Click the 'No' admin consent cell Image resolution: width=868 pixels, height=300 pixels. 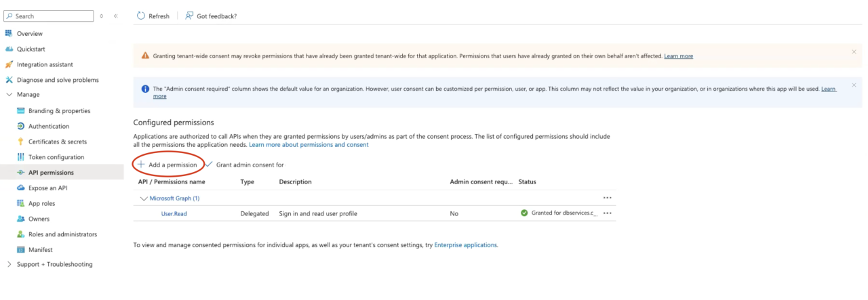click(454, 213)
